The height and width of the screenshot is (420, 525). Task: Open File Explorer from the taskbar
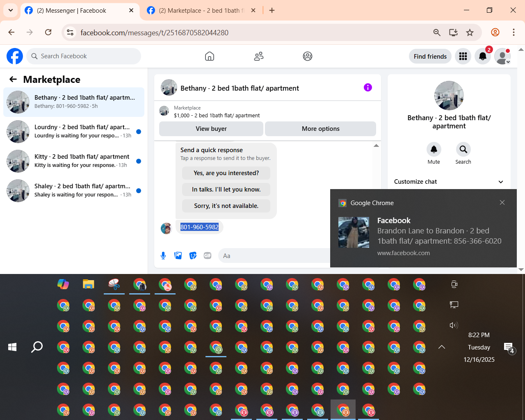tap(89, 284)
